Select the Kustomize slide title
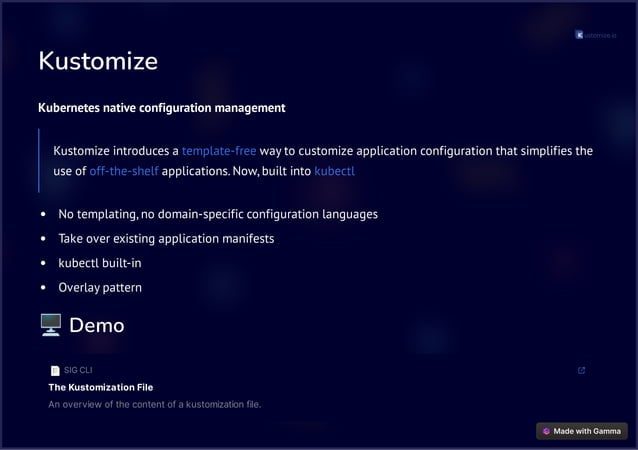Viewport: 638px width, 450px height. click(x=98, y=61)
